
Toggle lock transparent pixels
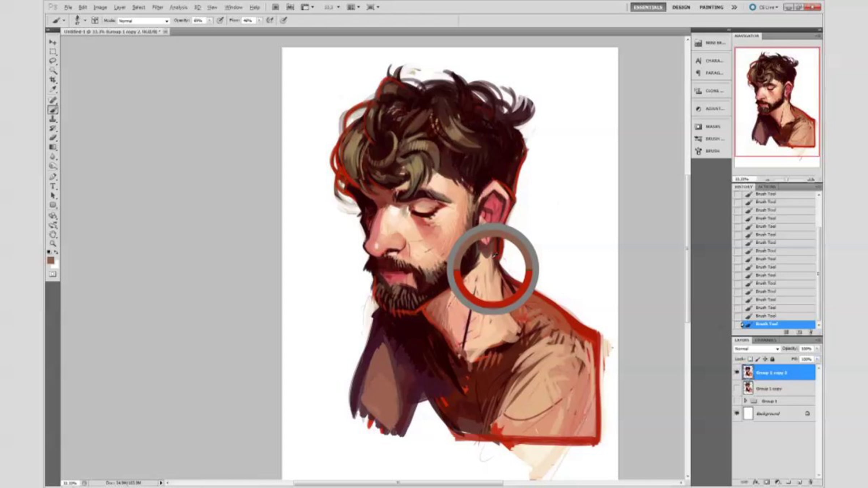tap(750, 359)
